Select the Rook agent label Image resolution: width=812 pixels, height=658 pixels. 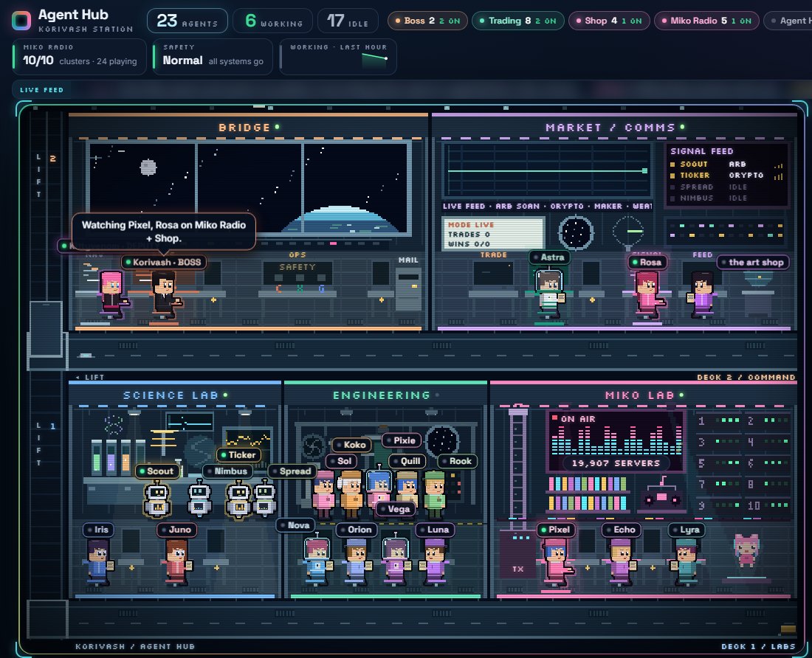click(x=457, y=461)
